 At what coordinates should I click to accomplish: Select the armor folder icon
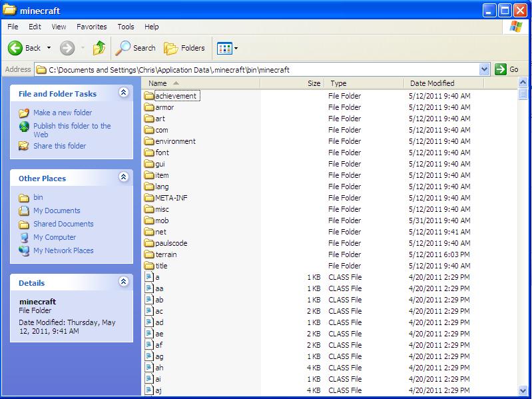pyautogui.click(x=149, y=107)
